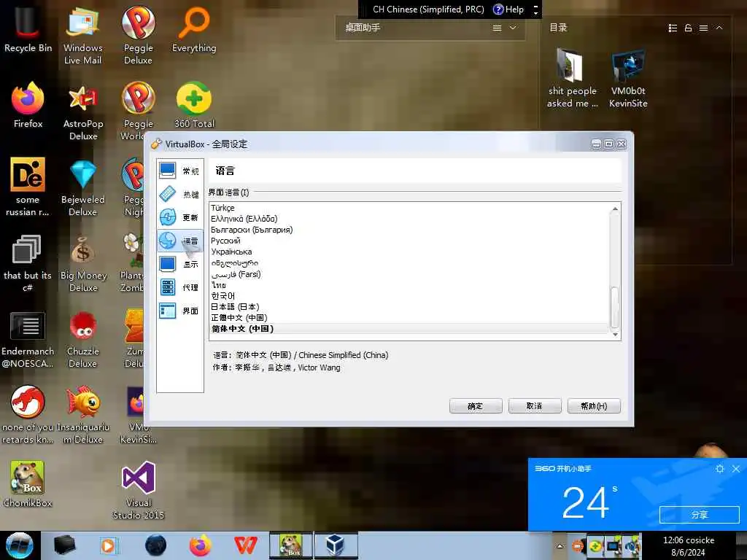Switch to ChomikBox taskbar button
Viewport: 747px width, 560px height.
[291, 545]
